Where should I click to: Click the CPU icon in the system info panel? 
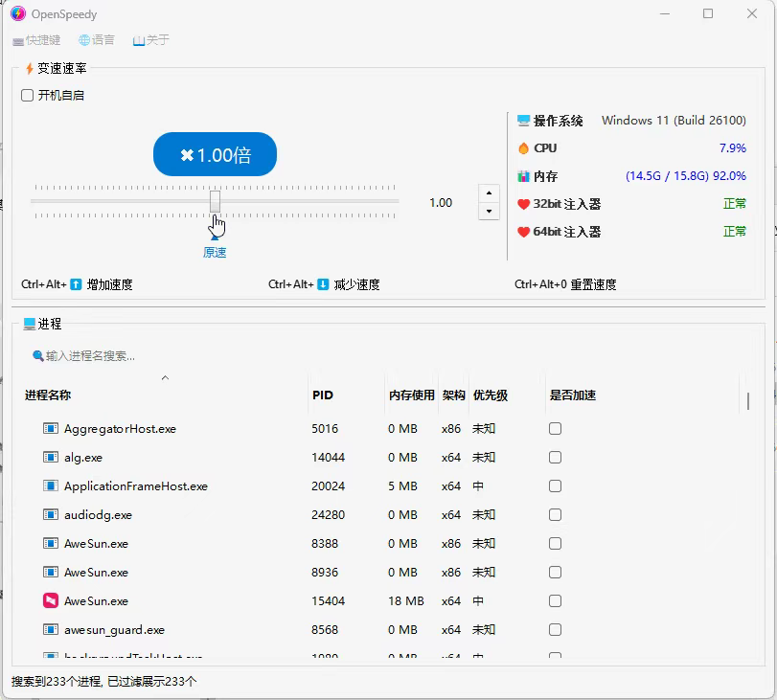pos(525,148)
